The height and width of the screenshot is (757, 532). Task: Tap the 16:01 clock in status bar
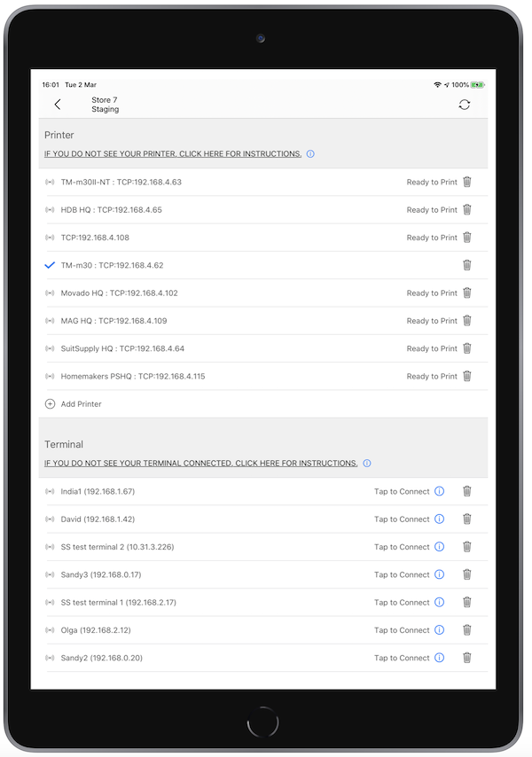pyautogui.click(x=51, y=85)
